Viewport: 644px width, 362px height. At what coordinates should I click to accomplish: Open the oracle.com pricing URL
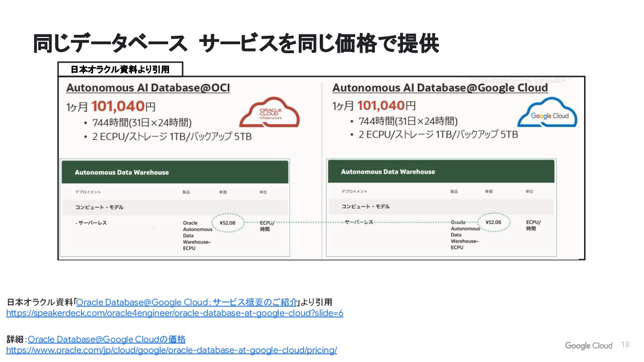pos(172,350)
